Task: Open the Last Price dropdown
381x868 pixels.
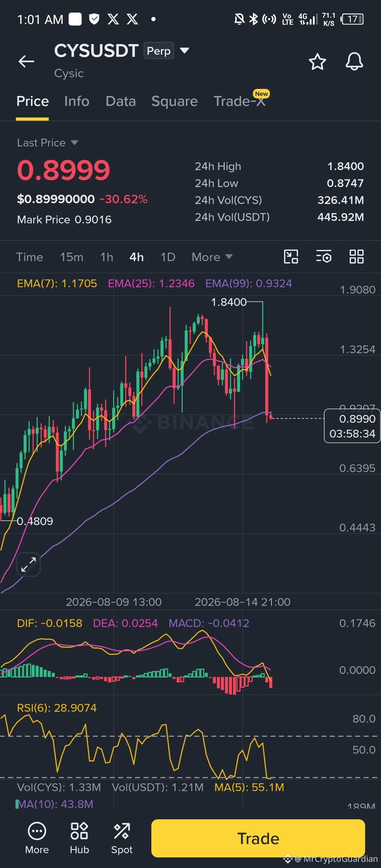Action: [48, 143]
